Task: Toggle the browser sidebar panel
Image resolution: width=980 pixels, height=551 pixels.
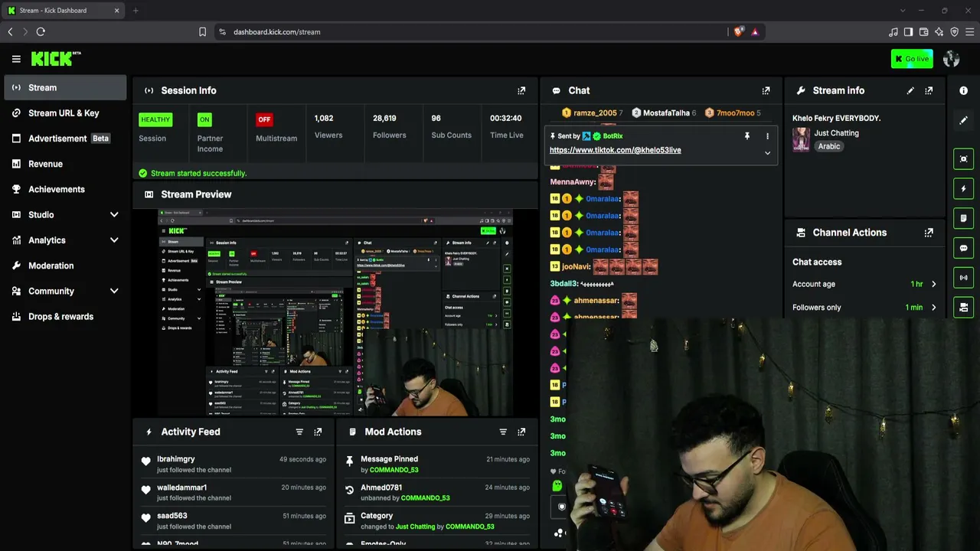Action: (908, 32)
